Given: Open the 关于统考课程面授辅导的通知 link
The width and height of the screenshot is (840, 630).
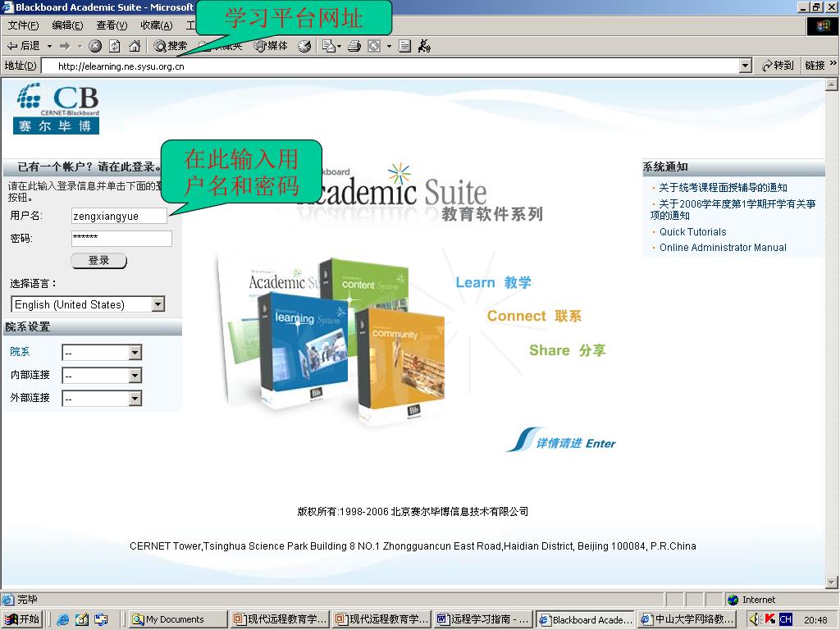Looking at the screenshot, I should (x=724, y=188).
